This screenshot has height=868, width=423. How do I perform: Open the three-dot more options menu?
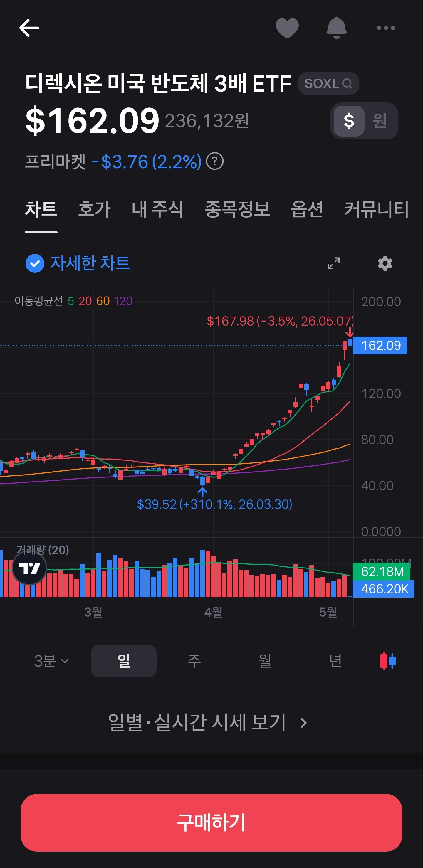coord(386,28)
